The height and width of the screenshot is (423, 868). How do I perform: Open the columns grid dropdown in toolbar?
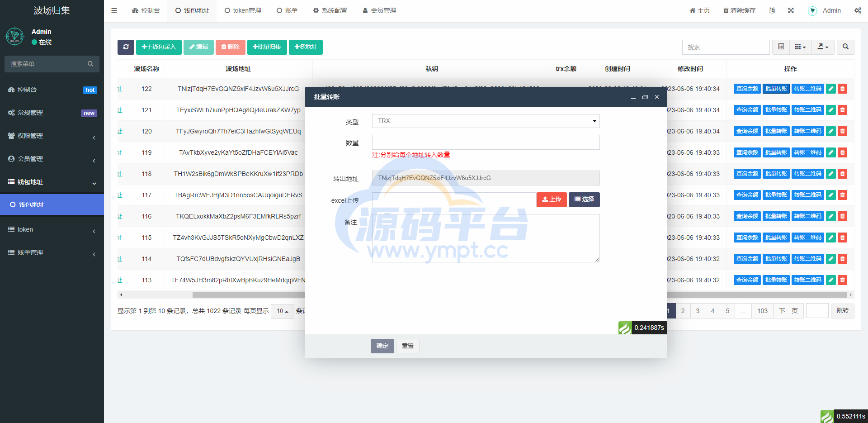coord(800,47)
